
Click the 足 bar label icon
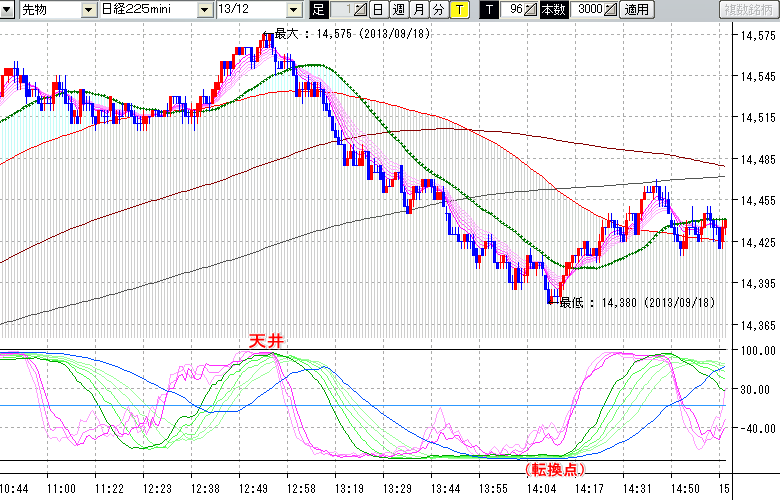(319, 10)
